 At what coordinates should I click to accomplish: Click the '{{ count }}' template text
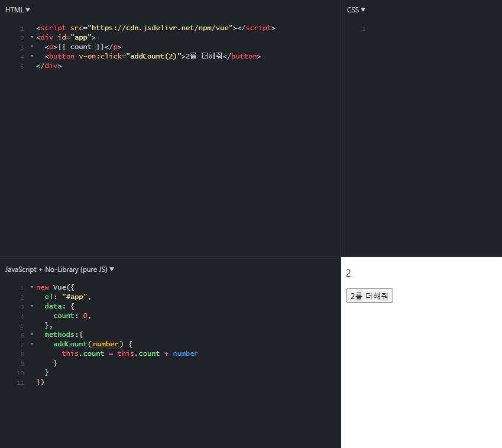pyautogui.click(x=81, y=47)
